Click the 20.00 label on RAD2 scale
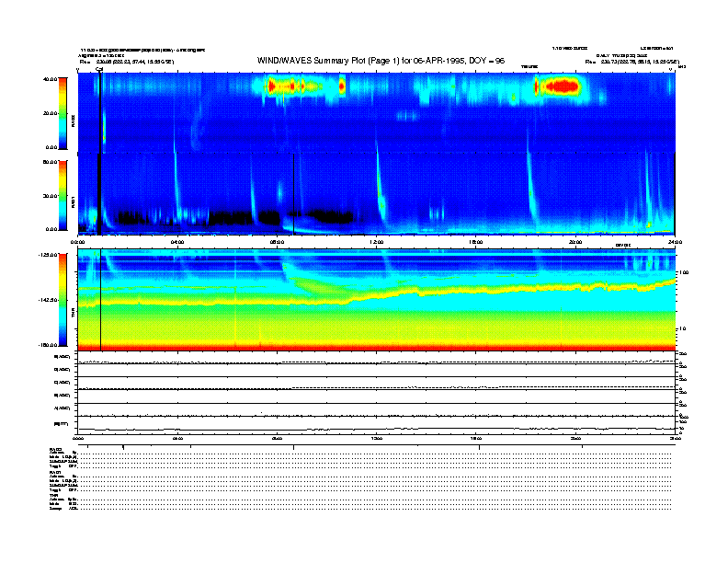The image size is (728, 563). click(50, 113)
